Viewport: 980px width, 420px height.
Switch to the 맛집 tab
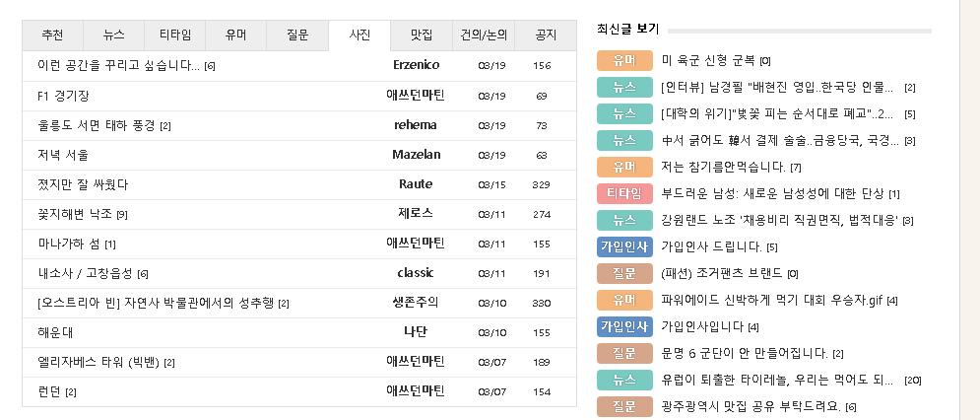click(421, 35)
